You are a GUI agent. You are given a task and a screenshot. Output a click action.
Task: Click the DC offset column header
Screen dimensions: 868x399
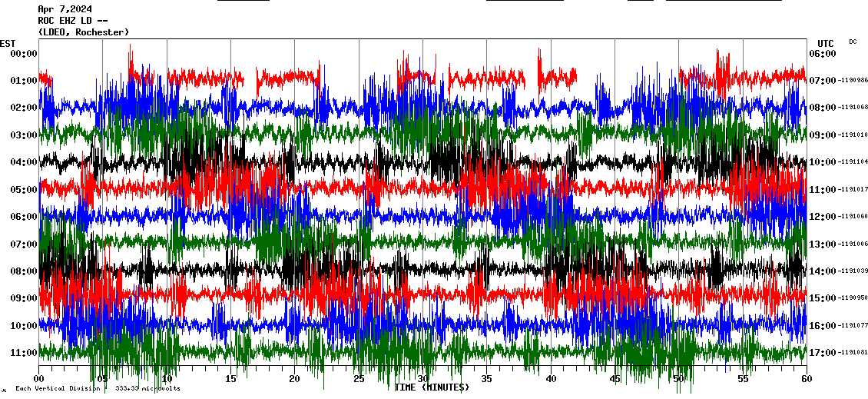853,42
